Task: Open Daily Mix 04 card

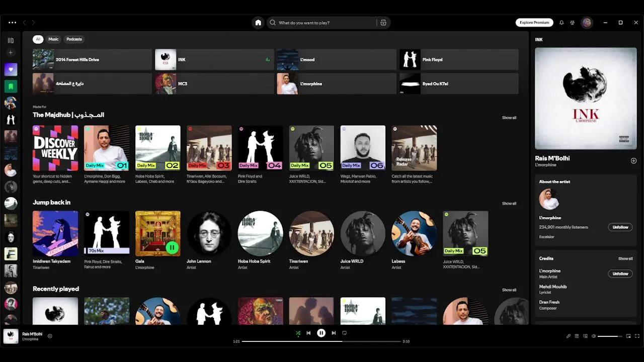Action: (x=260, y=154)
